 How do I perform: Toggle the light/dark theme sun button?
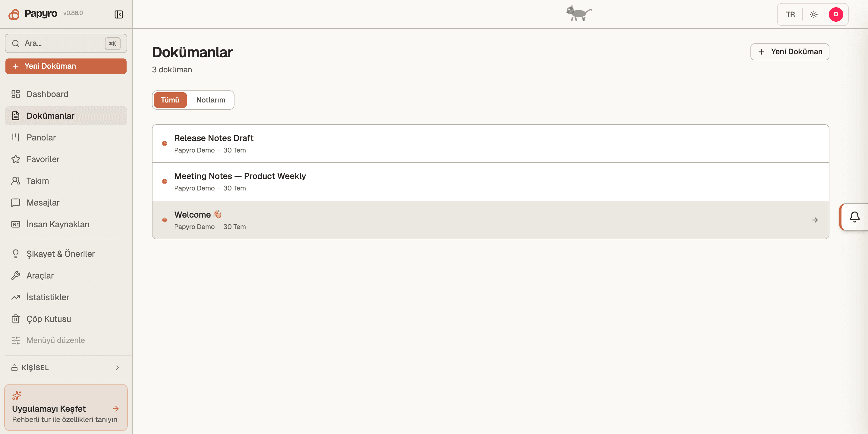813,14
